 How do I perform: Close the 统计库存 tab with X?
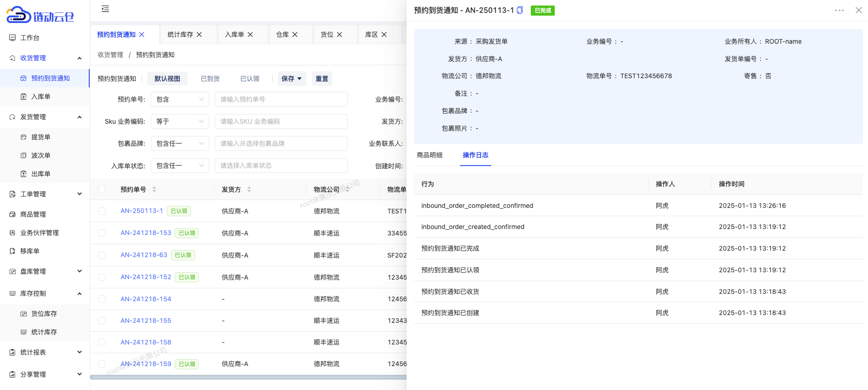pyautogui.click(x=199, y=34)
